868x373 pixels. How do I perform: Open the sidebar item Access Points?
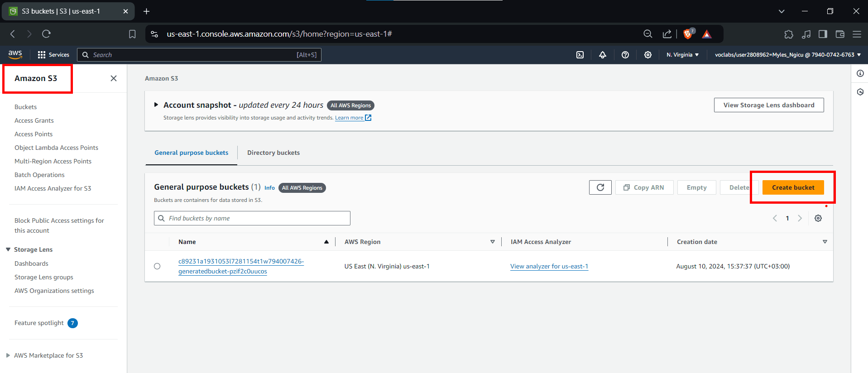(34, 134)
